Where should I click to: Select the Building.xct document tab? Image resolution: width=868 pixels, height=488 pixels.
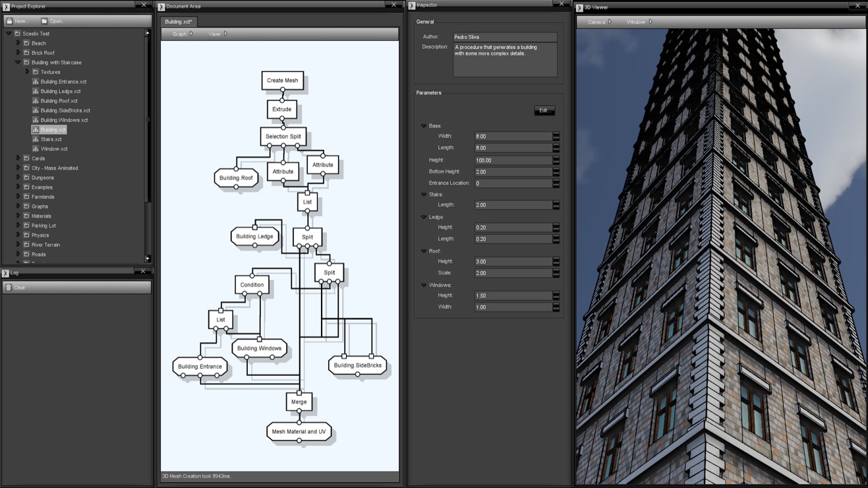(x=178, y=21)
